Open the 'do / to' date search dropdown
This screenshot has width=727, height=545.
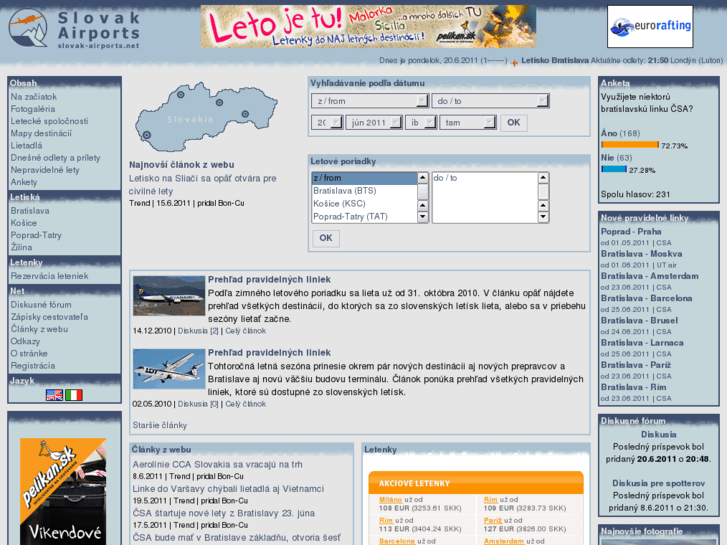(x=491, y=101)
